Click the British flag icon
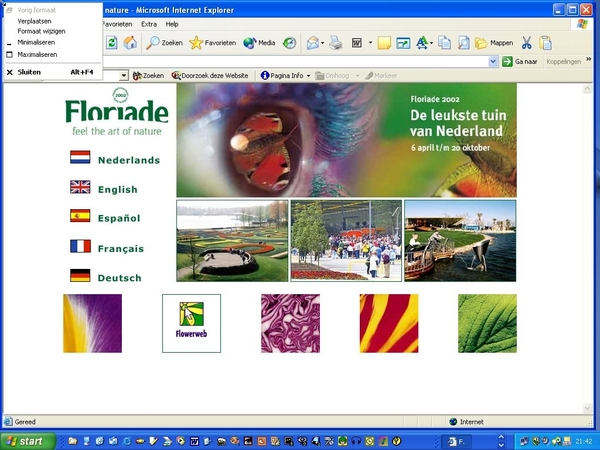The image size is (600, 450). (80, 187)
